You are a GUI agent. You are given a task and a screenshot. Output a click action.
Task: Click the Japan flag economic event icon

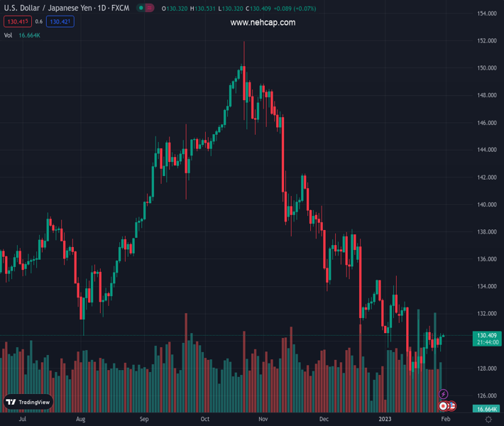pyautogui.click(x=444, y=406)
